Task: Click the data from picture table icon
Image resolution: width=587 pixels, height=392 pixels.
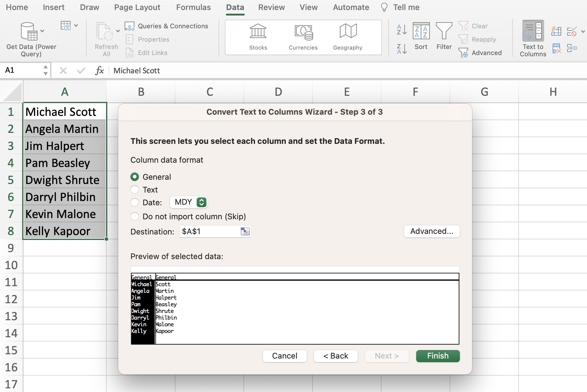Action: coord(66,26)
